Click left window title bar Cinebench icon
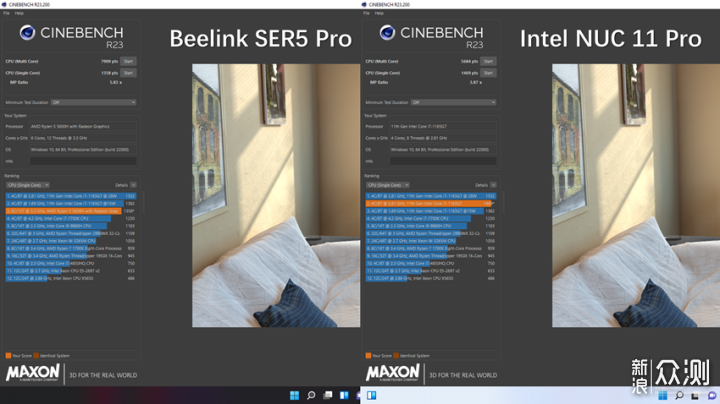This screenshot has width=720, height=404. [x=4, y=5]
